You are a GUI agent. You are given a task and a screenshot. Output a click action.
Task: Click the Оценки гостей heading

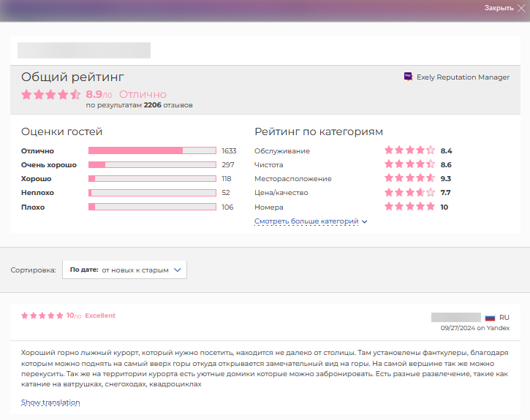click(x=61, y=131)
